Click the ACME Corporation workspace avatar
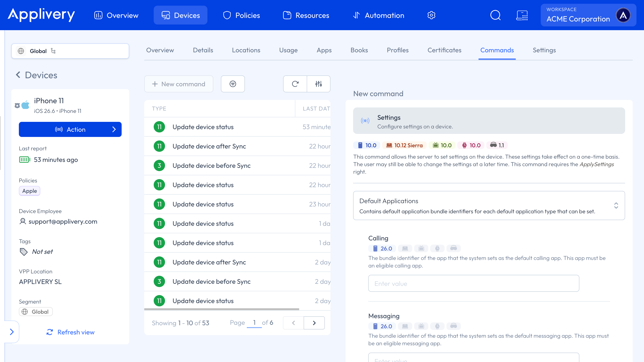 pyautogui.click(x=623, y=15)
